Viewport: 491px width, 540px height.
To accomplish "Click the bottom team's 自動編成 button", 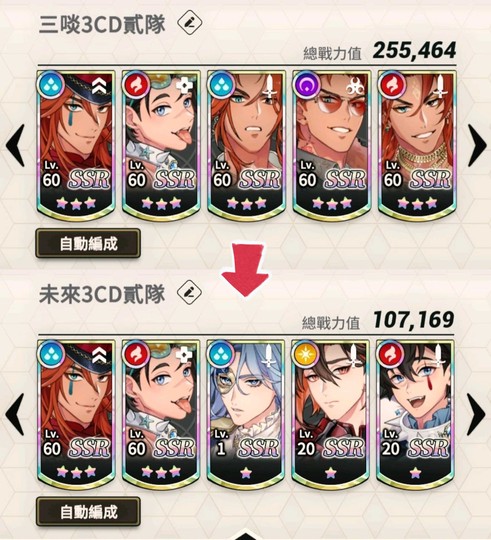I will point(88,511).
